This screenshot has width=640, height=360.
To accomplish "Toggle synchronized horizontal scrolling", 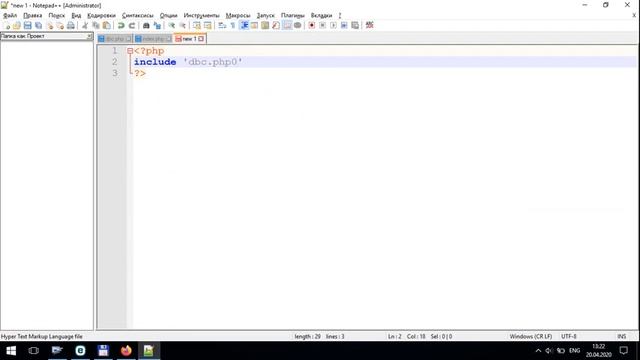I will click(x=208, y=25).
